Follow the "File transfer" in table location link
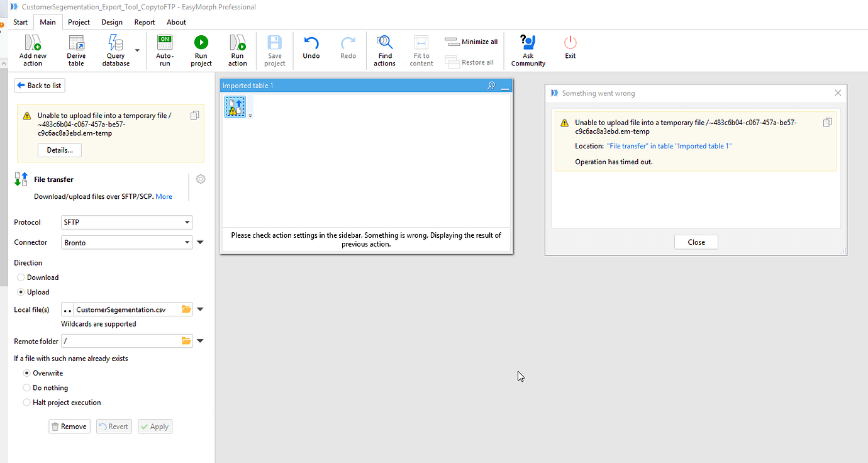 (x=669, y=146)
